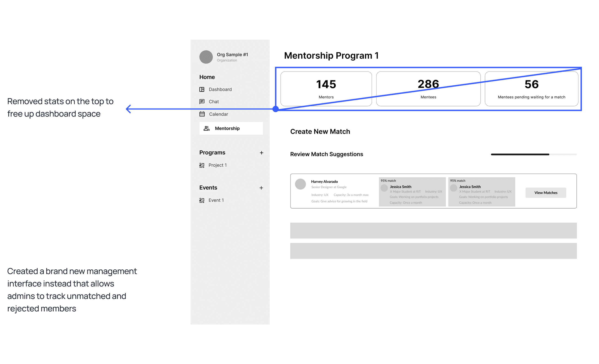Open the Dashboard menu item

click(x=220, y=89)
